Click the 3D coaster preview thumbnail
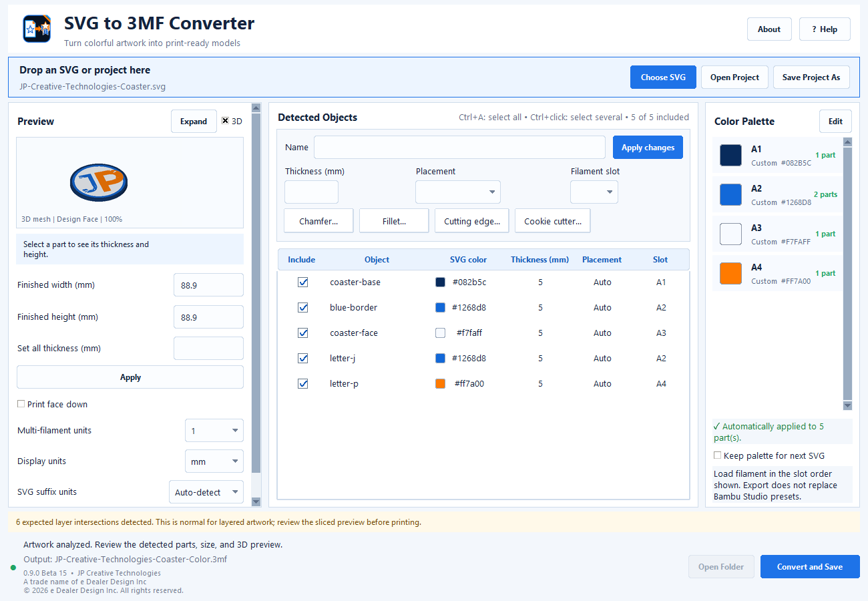868x601 pixels. coord(98,182)
